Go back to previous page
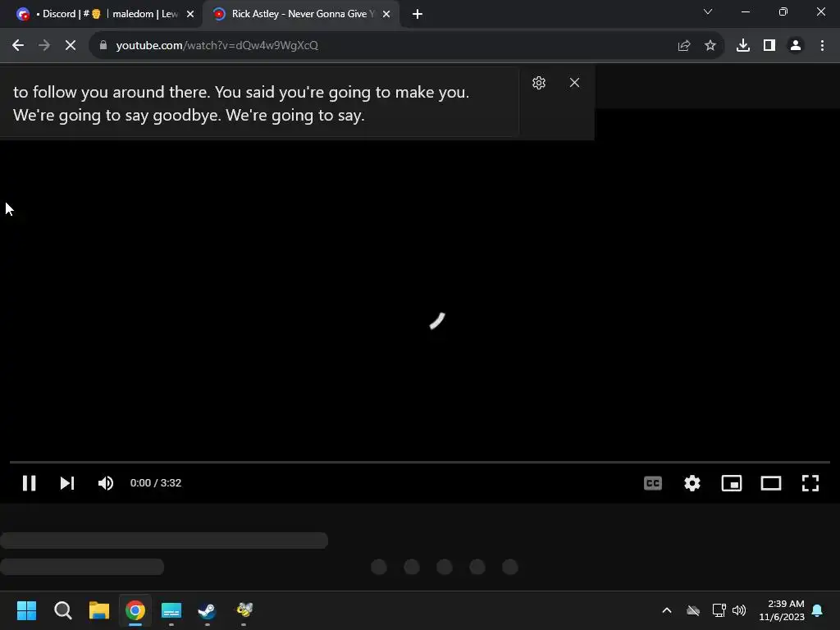Viewport: 840px width, 630px height. click(18, 46)
